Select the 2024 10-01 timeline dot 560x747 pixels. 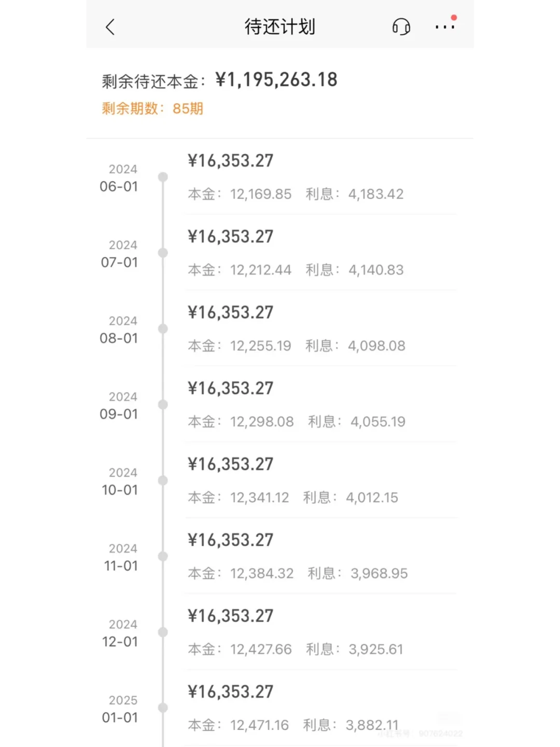[163, 480]
